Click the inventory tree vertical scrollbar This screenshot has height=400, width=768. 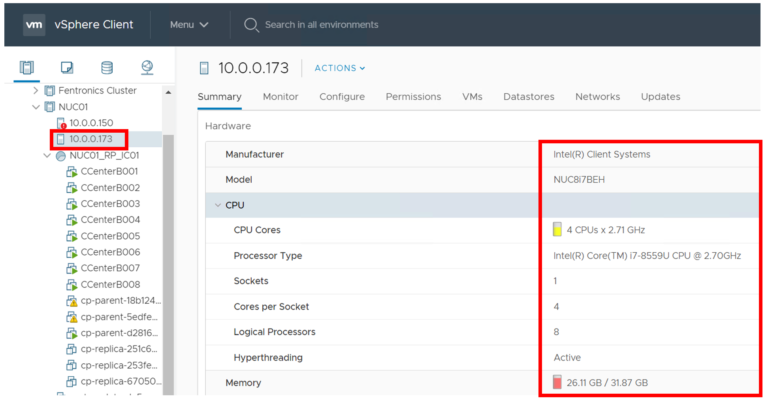pyautogui.click(x=168, y=264)
